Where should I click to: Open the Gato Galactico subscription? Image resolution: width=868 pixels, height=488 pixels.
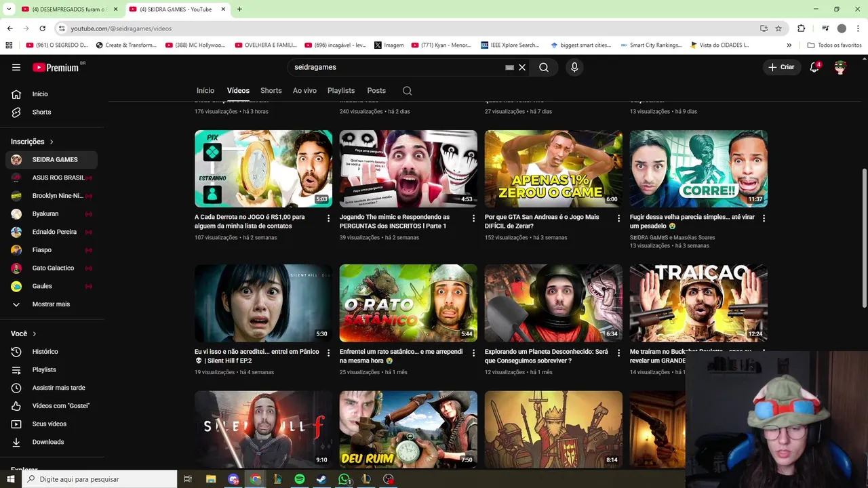click(52, 268)
